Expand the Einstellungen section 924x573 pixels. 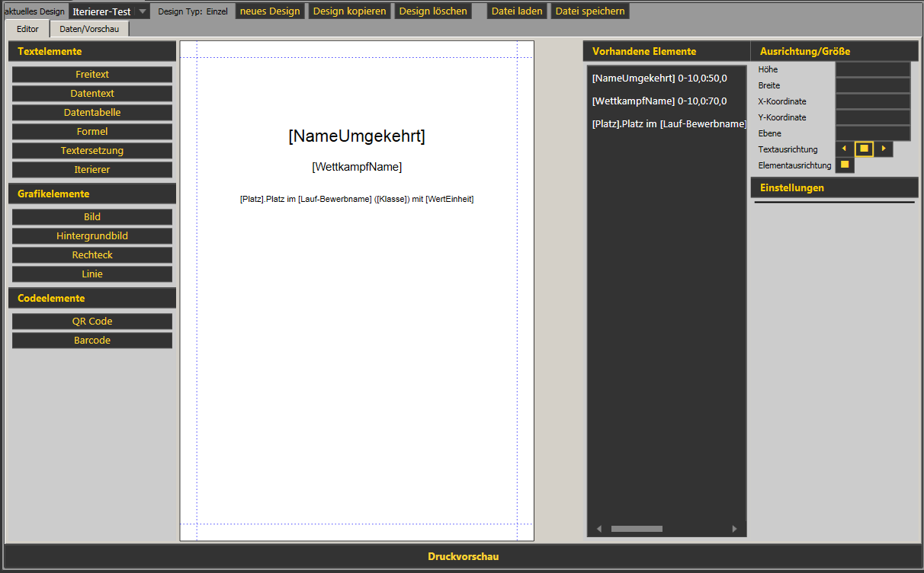[834, 187]
